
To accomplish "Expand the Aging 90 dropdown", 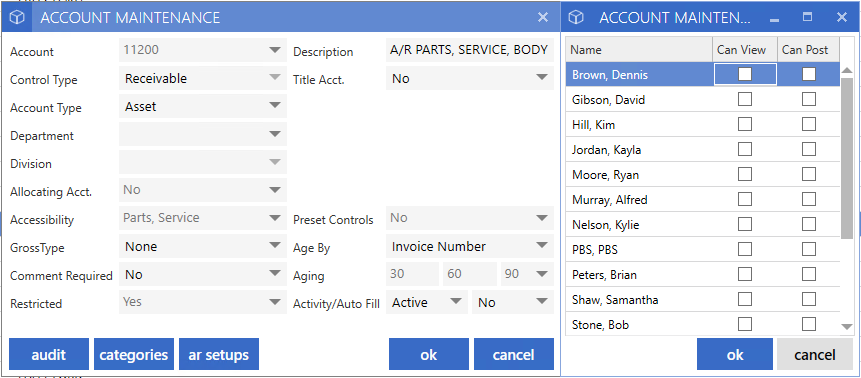I will [x=542, y=274].
